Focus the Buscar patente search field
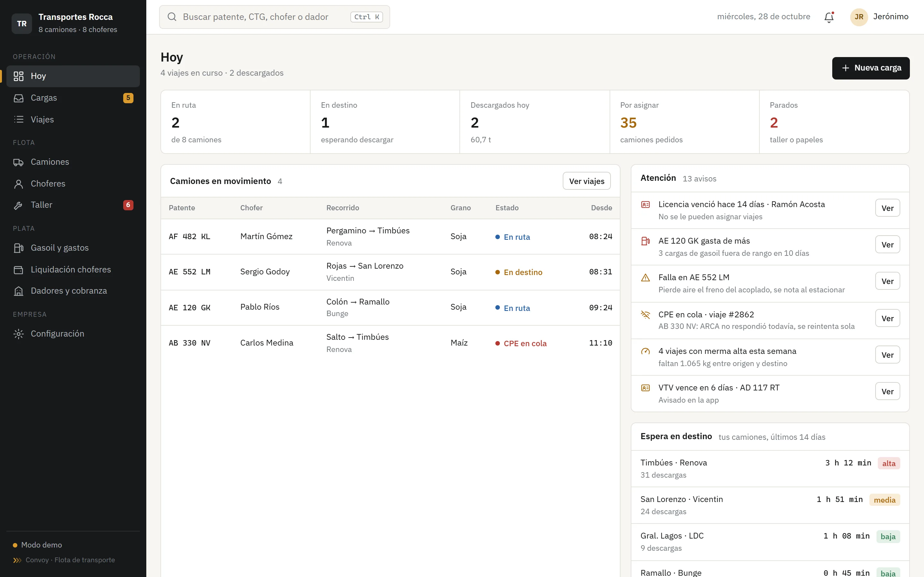 tap(275, 17)
